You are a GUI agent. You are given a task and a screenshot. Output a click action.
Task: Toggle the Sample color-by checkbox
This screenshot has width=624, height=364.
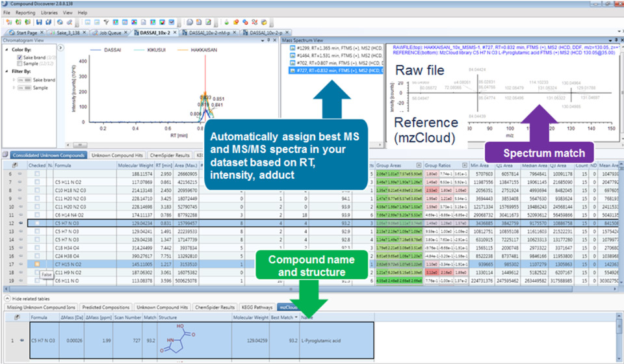click(x=19, y=64)
